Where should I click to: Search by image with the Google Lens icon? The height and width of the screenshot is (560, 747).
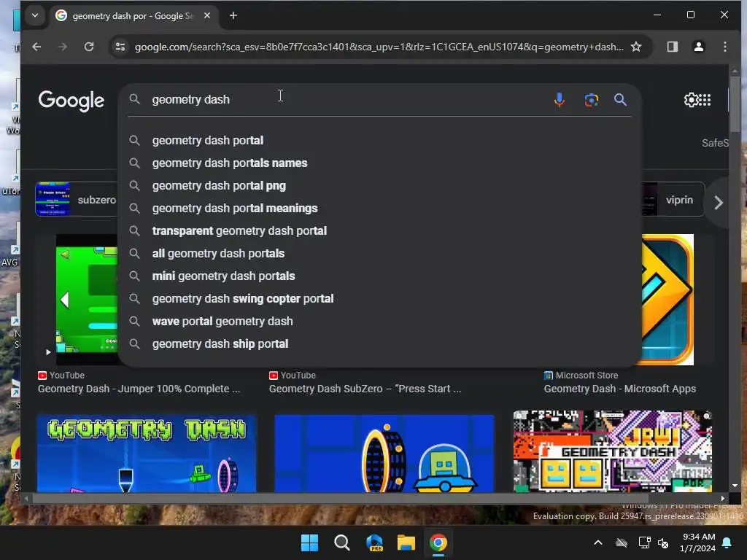point(591,99)
